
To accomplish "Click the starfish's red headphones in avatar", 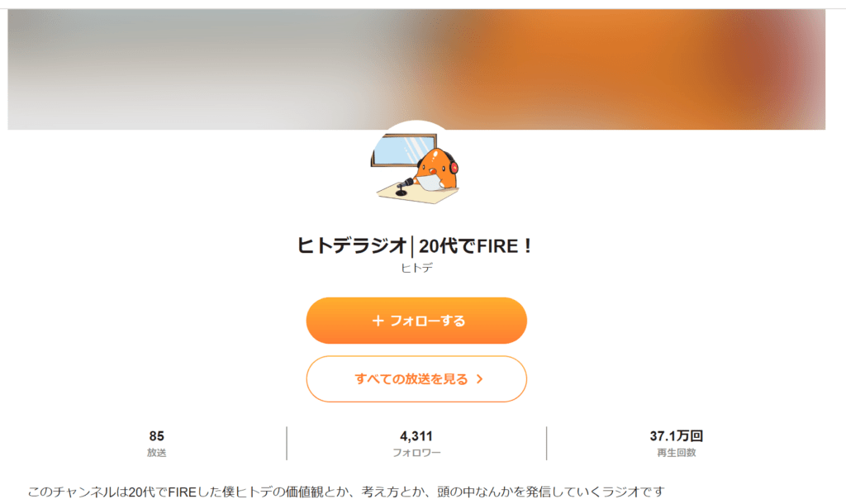I will tap(454, 164).
